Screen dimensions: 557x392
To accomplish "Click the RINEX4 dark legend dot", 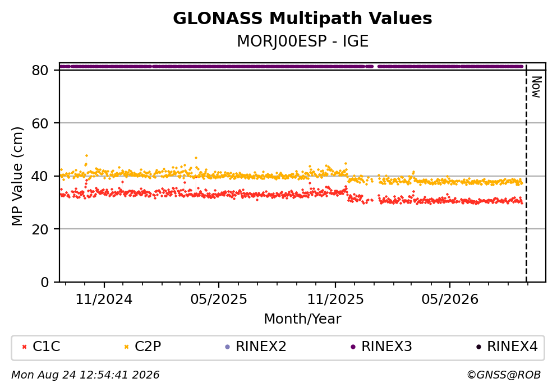I will [479, 347].
